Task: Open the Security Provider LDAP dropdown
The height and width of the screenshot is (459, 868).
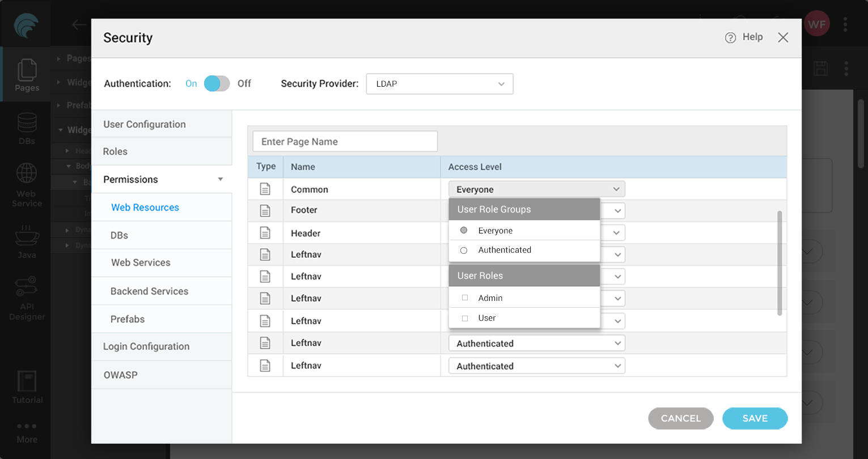Action: pos(439,84)
